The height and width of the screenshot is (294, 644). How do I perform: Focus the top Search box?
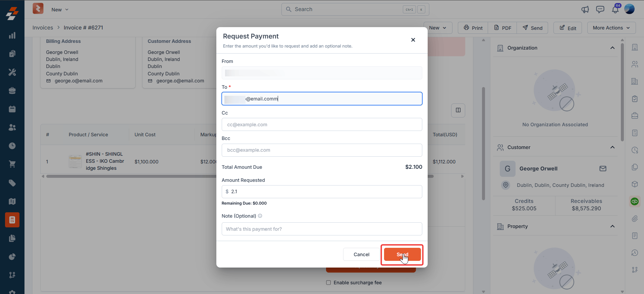[355, 9]
